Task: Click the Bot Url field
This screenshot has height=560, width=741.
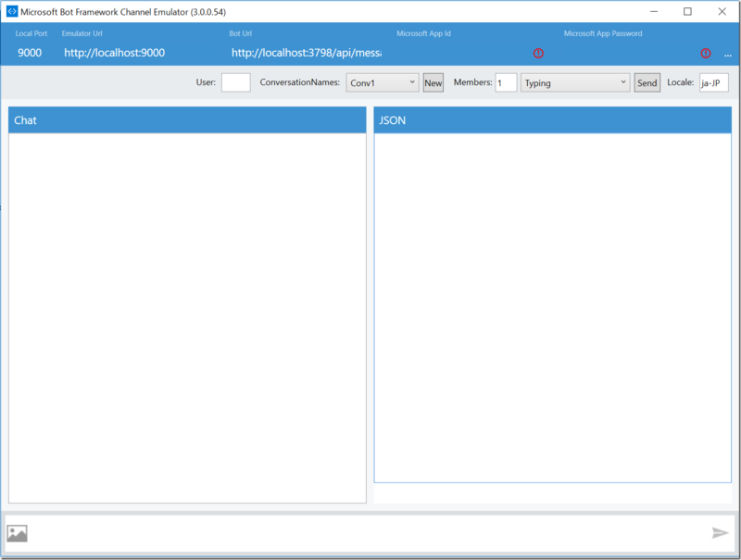Action: coord(307,53)
